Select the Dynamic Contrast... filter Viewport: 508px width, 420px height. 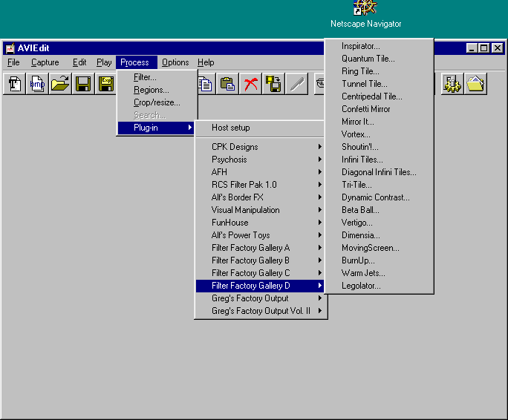coord(379,197)
